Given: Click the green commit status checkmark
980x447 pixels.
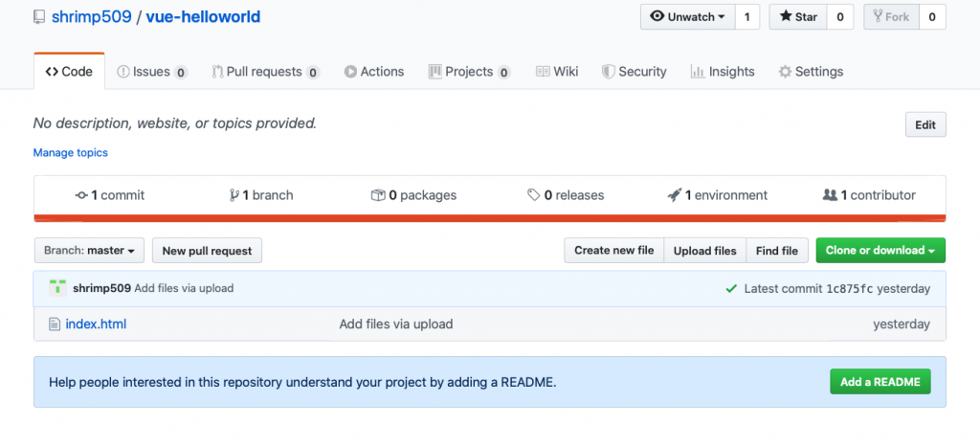Looking at the screenshot, I should pos(731,288).
